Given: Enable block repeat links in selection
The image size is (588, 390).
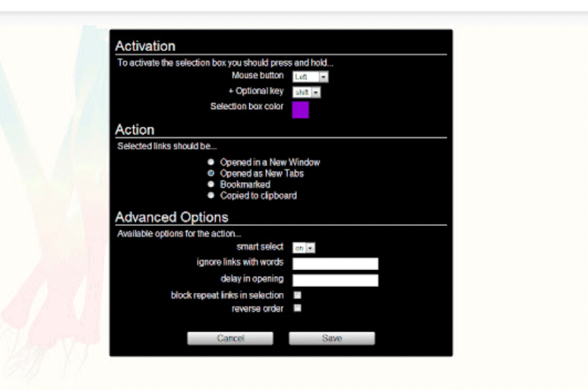Looking at the screenshot, I should 298,295.
